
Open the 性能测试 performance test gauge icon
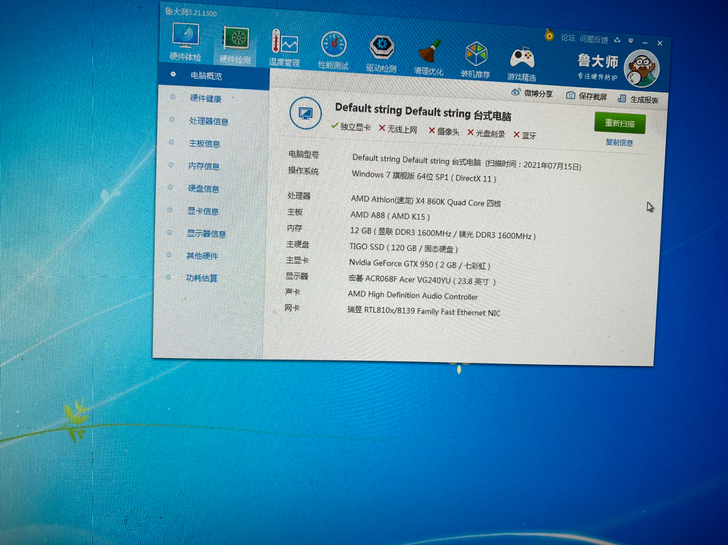click(x=333, y=51)
